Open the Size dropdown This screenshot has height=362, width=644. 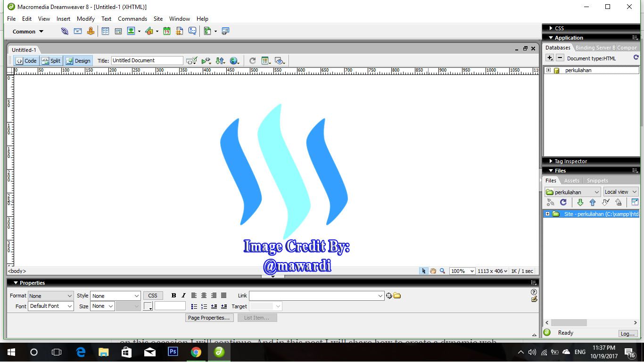click(x=102, y=306)
